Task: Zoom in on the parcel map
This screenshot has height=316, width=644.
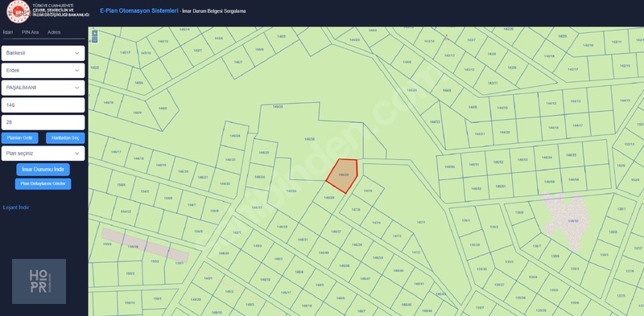Action: point(95,33)
